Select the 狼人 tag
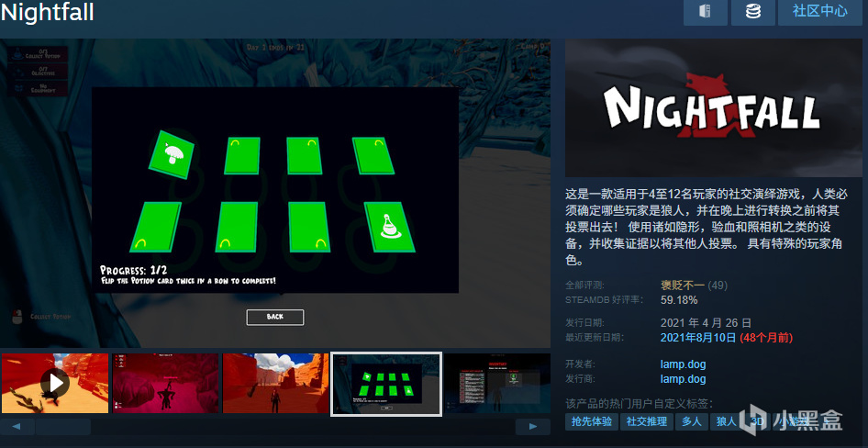The image size is (868, 448). click(x=727, y=421)
